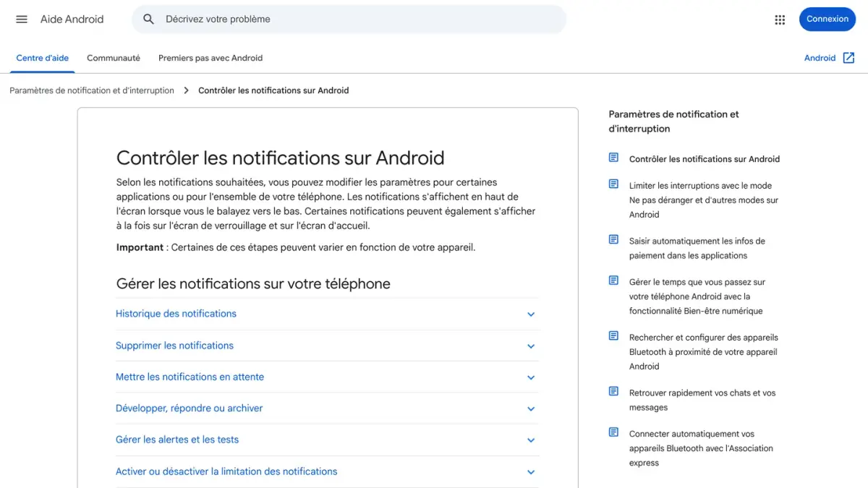Click sidebar heading Paramètres de notification et d'interruption
The height and width of the screenshot is (488, 868).
click(674, 121)
